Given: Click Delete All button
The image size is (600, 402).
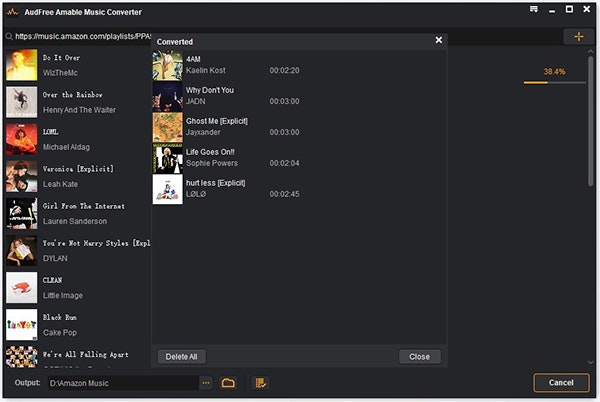Looking at the screenshot, I should (x=181, y=356).
